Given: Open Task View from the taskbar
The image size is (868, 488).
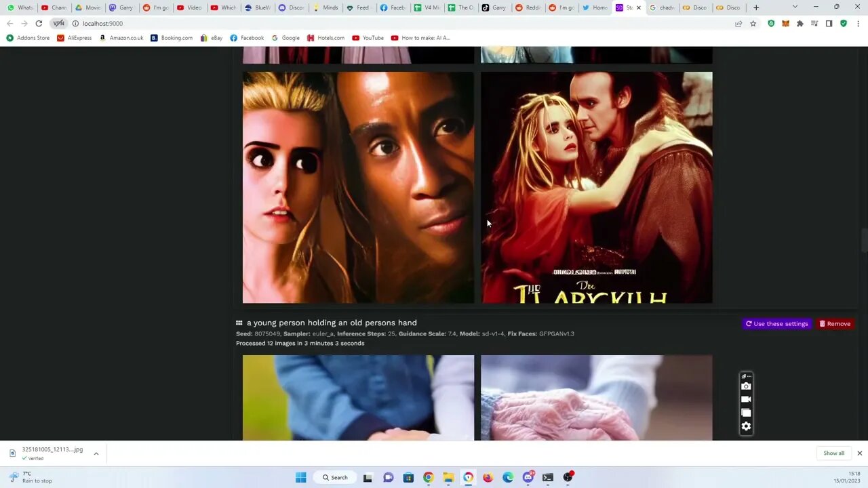Looking at the screenshot, I should point(368,477).
